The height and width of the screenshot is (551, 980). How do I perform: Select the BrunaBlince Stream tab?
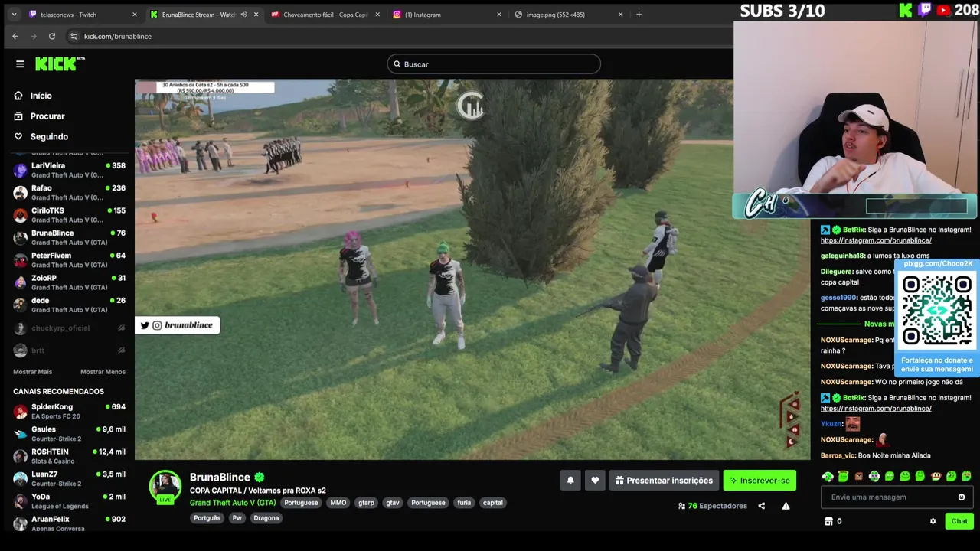coord(204,14)
